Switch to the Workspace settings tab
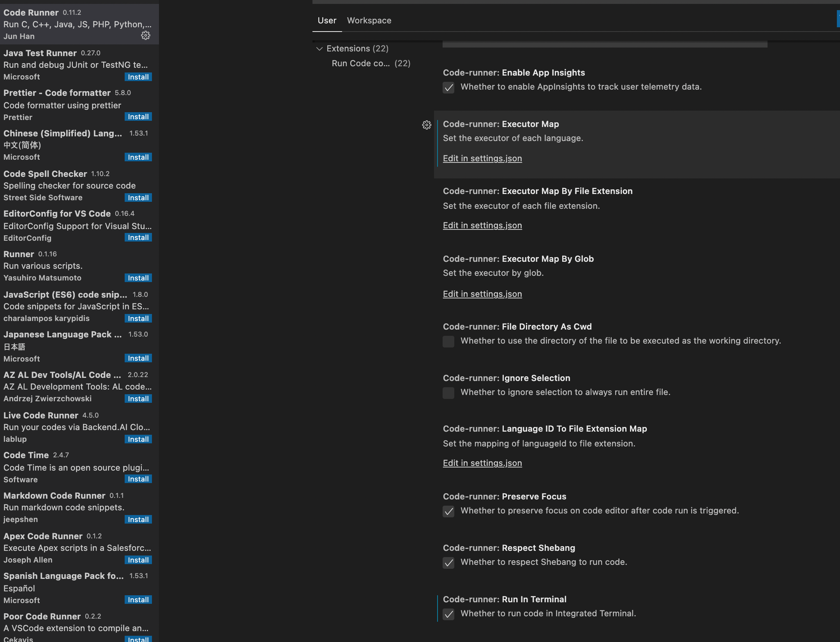Viewport: 840px width, 642px height. 369,21
